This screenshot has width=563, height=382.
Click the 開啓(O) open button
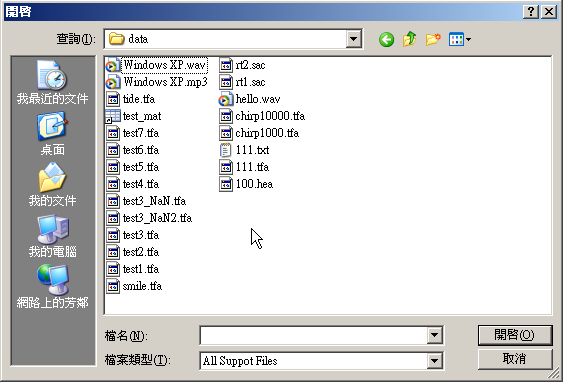[x=515, y=335]
